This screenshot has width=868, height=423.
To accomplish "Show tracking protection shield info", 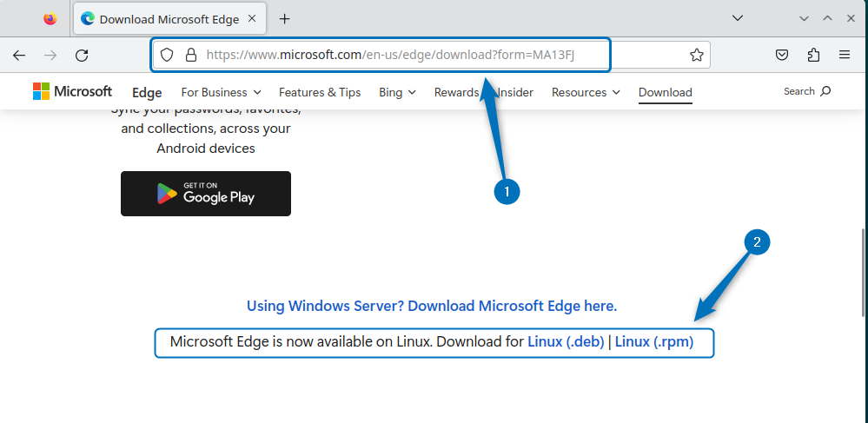I will click(167, 55).
